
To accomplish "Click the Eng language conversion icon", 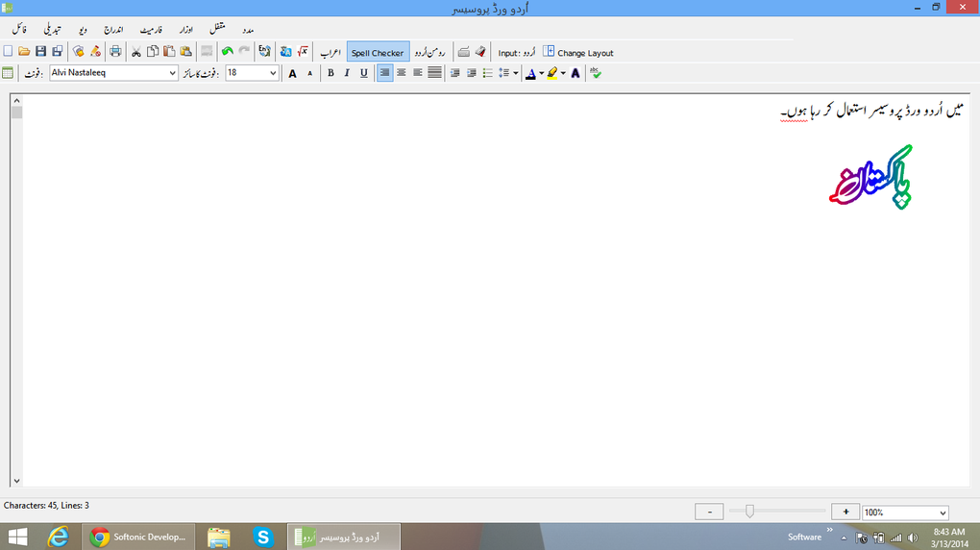I will tap(264, 51).
